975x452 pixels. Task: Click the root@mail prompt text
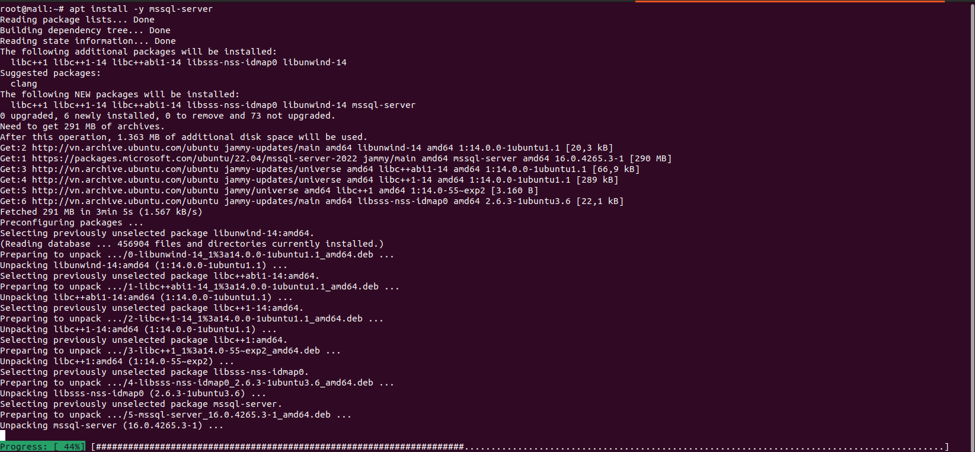pos(34,9)
